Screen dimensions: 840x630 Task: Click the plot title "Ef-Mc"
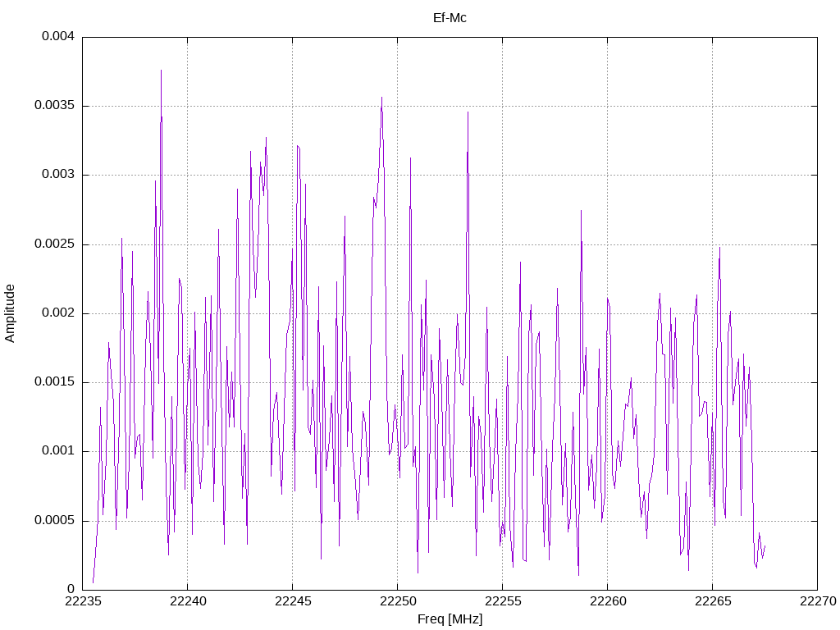pos(450,18)
